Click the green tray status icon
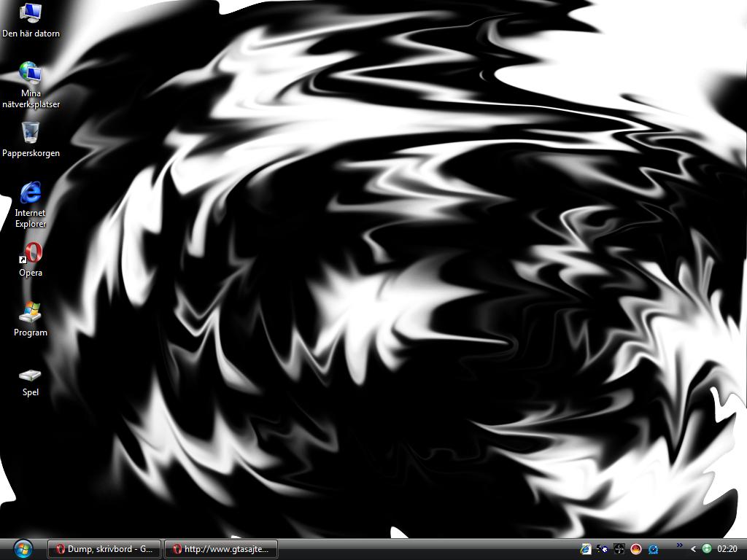The image size is (747, 560). (x=707, y=549)
